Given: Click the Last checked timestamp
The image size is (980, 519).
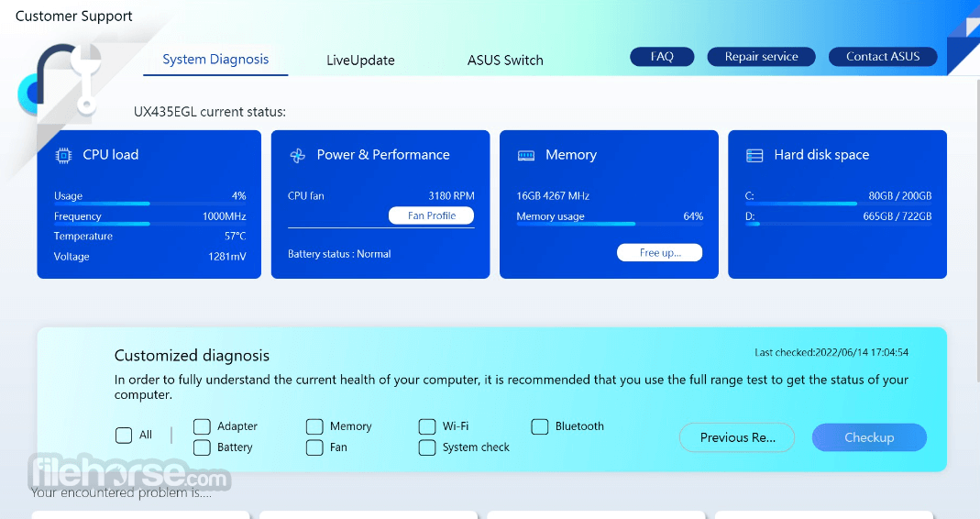Looking at the screenshot, I should [831, 353].
